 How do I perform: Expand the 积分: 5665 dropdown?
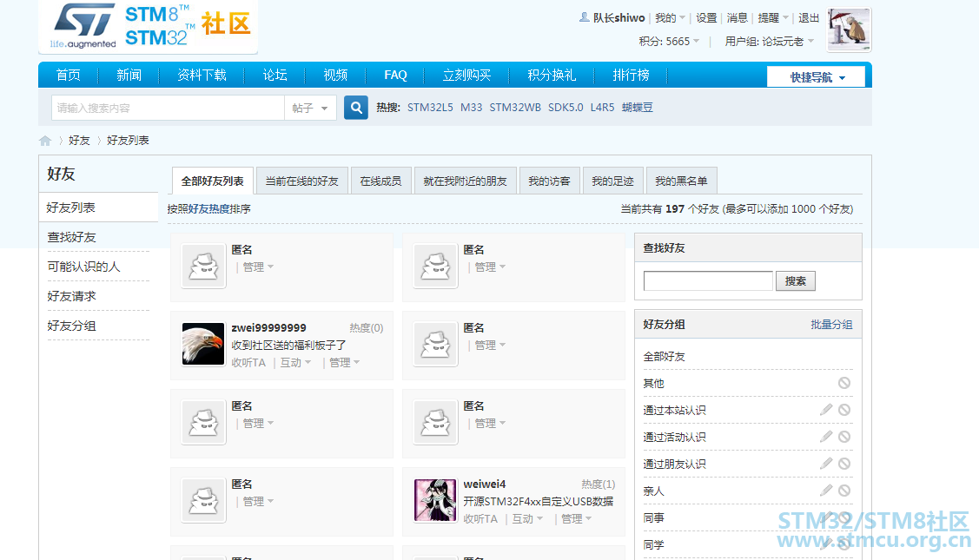(x=669, y=41)
